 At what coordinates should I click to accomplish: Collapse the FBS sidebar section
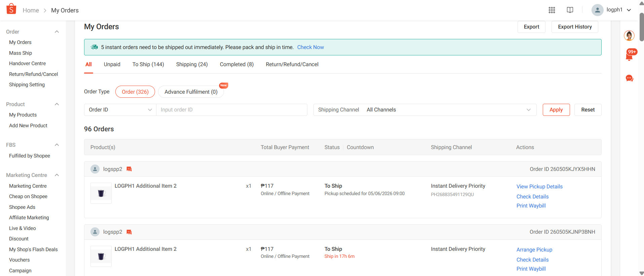(x=57, y=145)
